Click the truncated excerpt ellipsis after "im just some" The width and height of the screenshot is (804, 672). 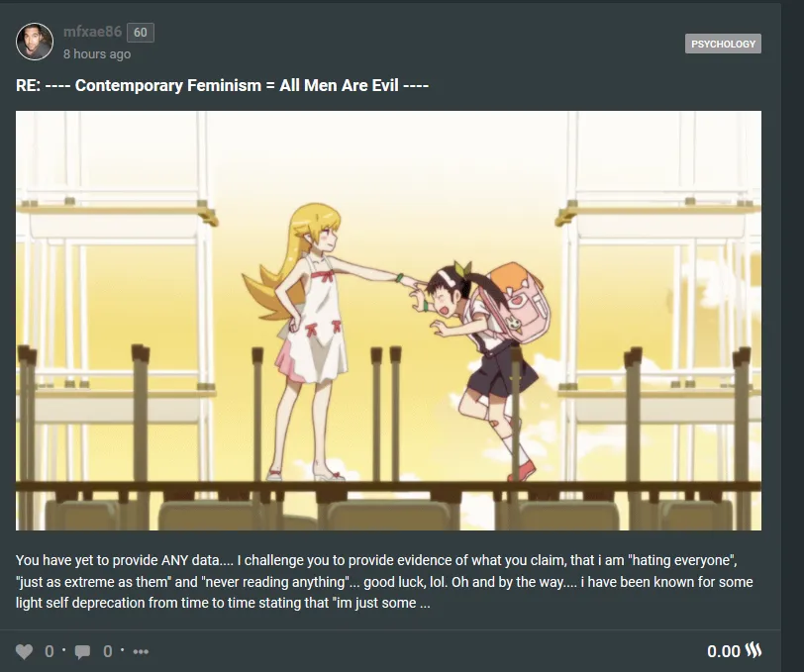[425, 604]
